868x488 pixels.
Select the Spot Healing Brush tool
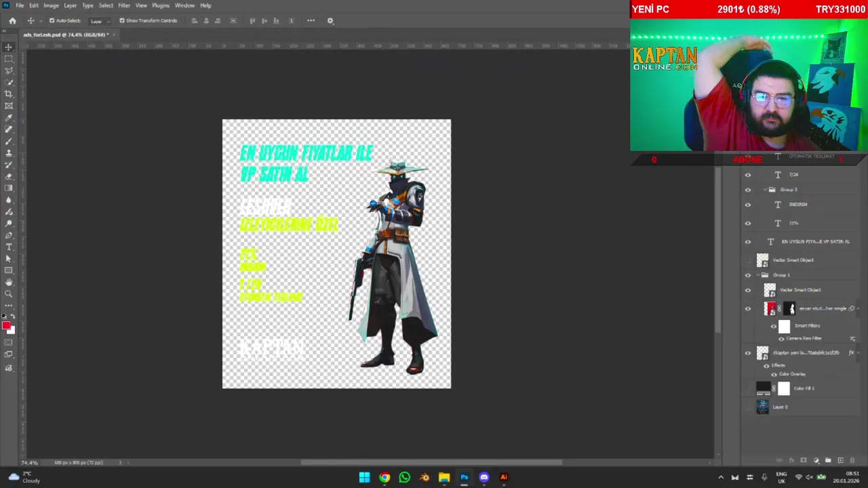(x=9, y=129)
